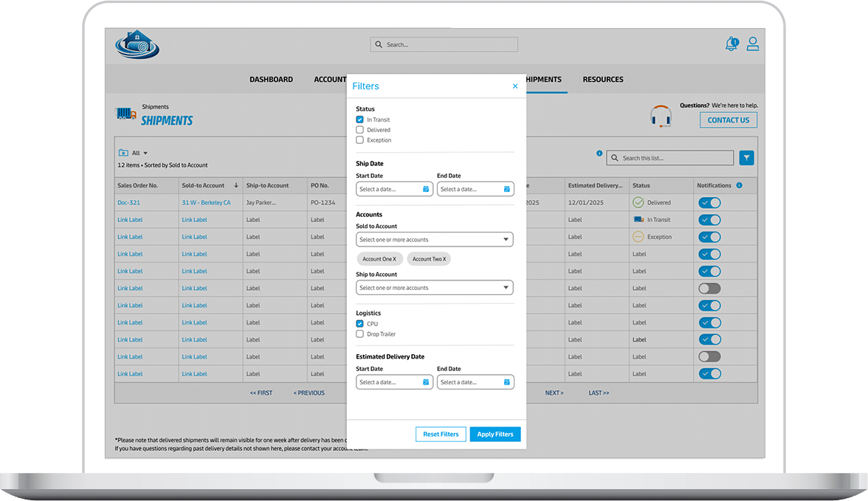Uncheck the In Transit status checkbox
This screenshot has width=868, height=501.
[360, 120]
